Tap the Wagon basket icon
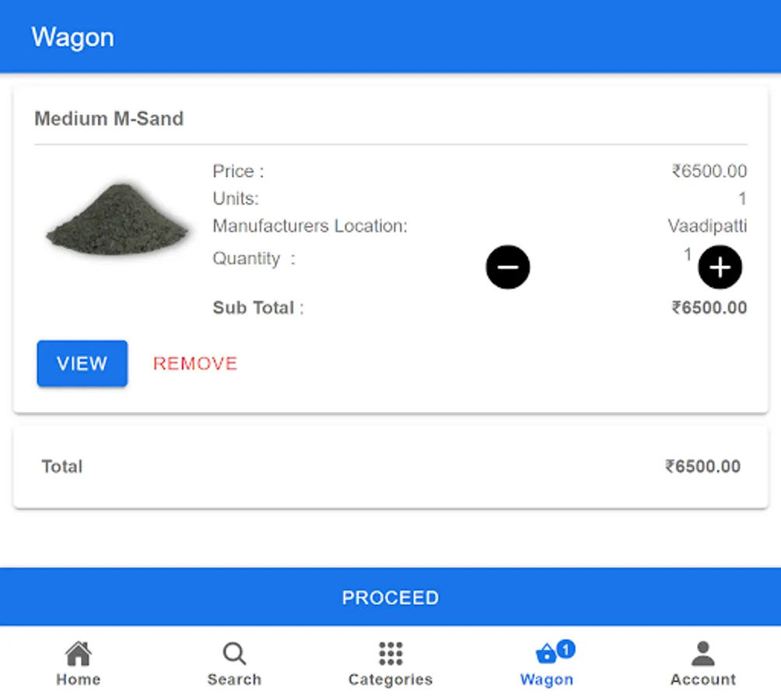This screenshot has width=781, height=700. click(546, 655)
